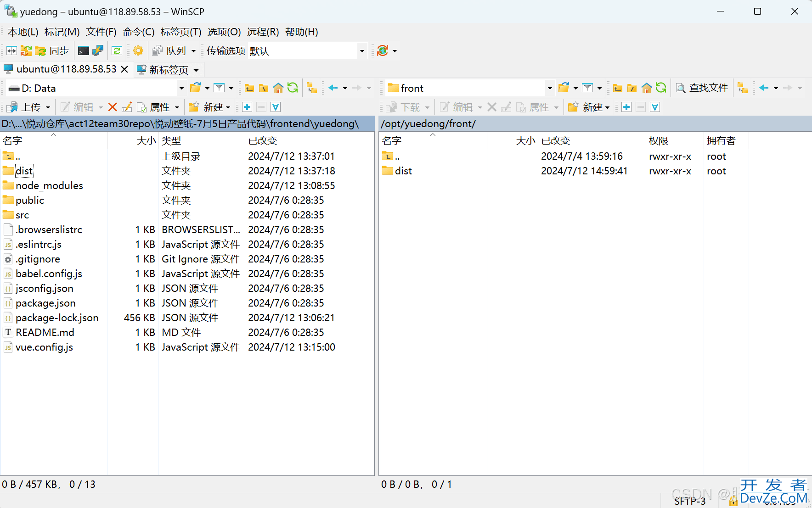
Task: Open the 文件(F) menu
Action: coord(101,32)
